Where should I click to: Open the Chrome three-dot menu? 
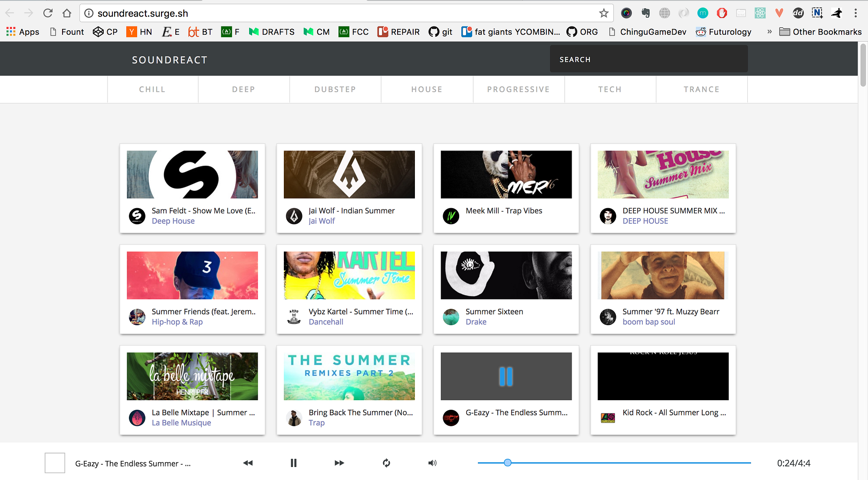pos(855,13)
